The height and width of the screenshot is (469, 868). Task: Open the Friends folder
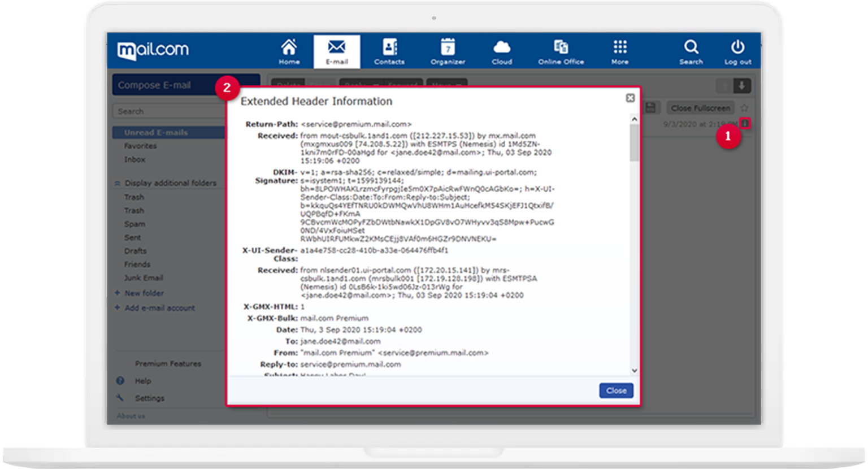[x=137, y=264]
